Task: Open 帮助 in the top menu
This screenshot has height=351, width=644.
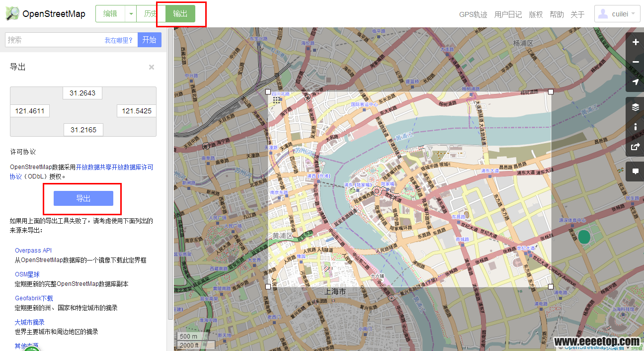Action: [x=557, y=14]
